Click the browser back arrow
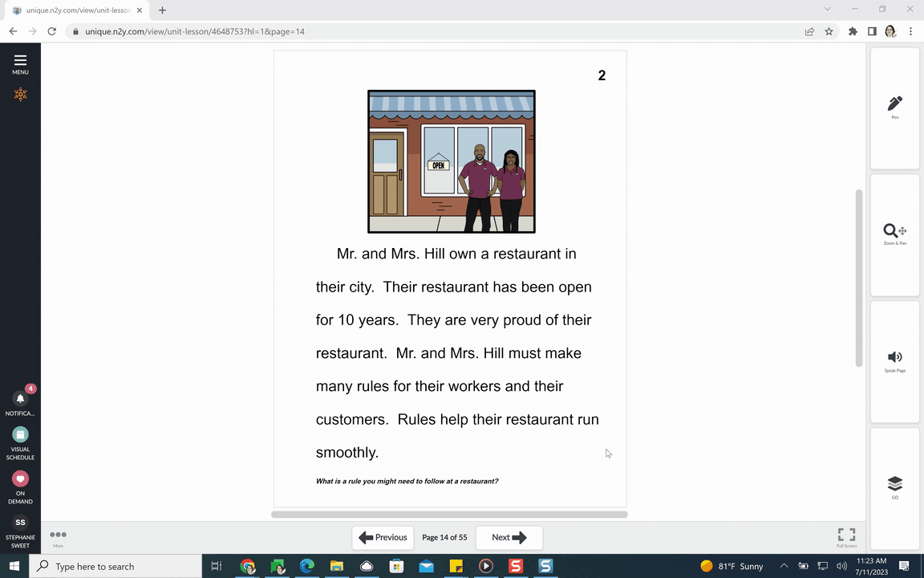This screenshot has height=578, width=924. [13, 31]
